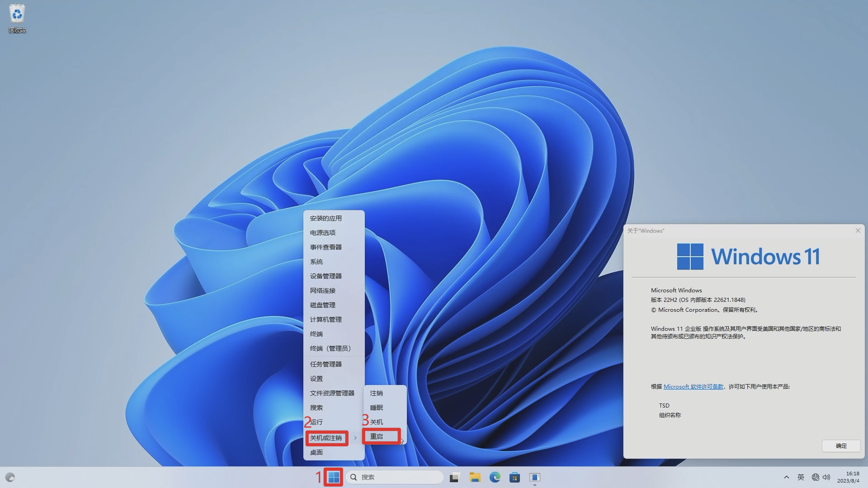Click the taskbar 搜索 input box

(x=395, y=477)
